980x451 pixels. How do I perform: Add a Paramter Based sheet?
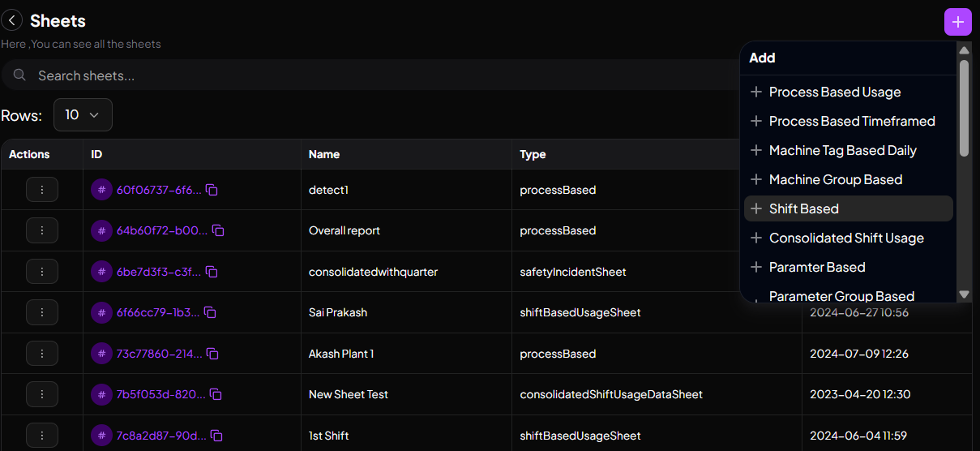[848, 267]
